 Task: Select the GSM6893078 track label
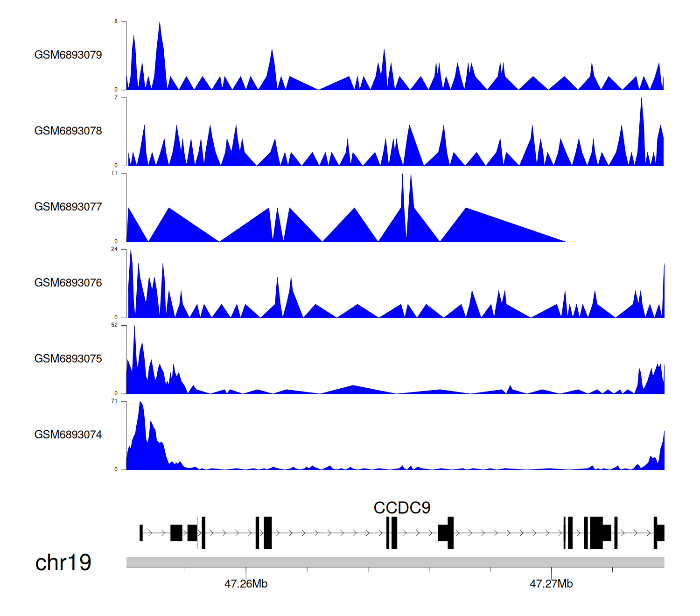pos(68,131)
